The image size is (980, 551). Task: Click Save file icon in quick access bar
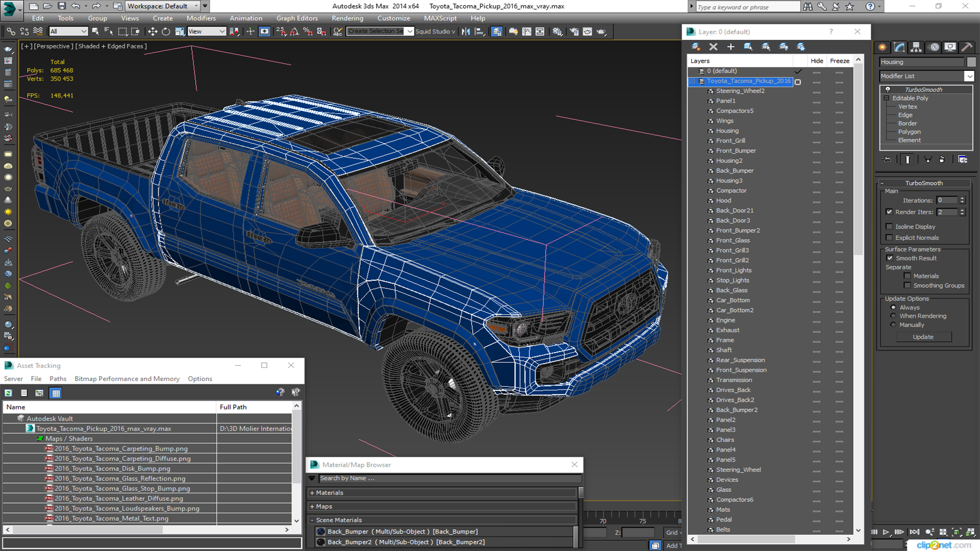pos(61,6)
